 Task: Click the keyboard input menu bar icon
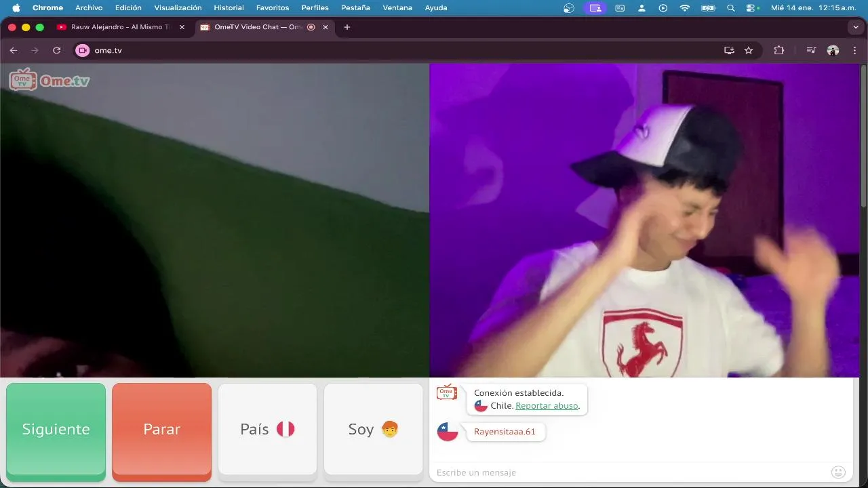pyautogui.click(x=620, y=8)
